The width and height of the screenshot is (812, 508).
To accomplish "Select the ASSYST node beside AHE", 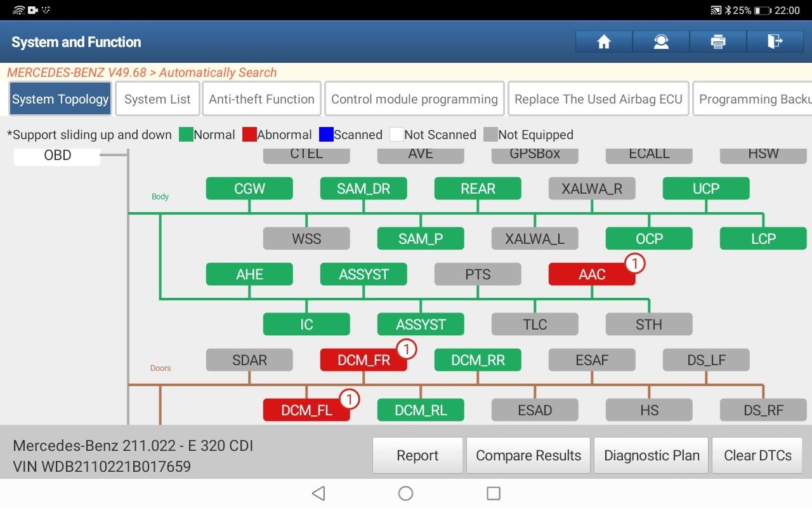I will point(363,274).
